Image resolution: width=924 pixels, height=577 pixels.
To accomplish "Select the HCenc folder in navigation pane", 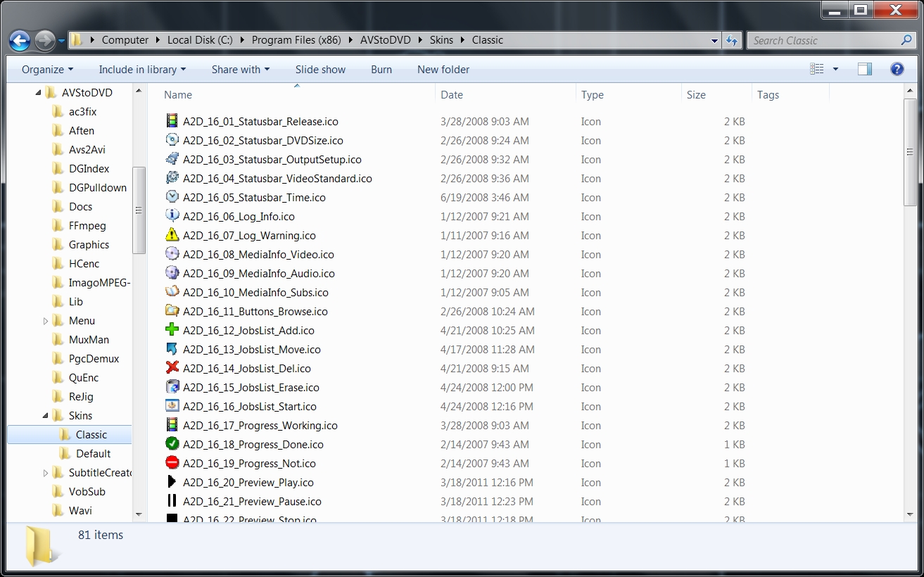I will [x=84, y=264].
